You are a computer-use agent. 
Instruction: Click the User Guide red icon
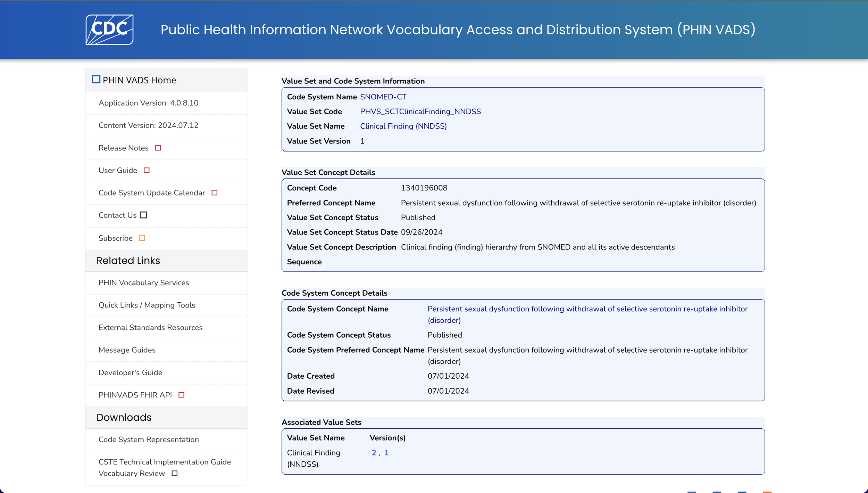pyautogui.click(x=147, y=170)
